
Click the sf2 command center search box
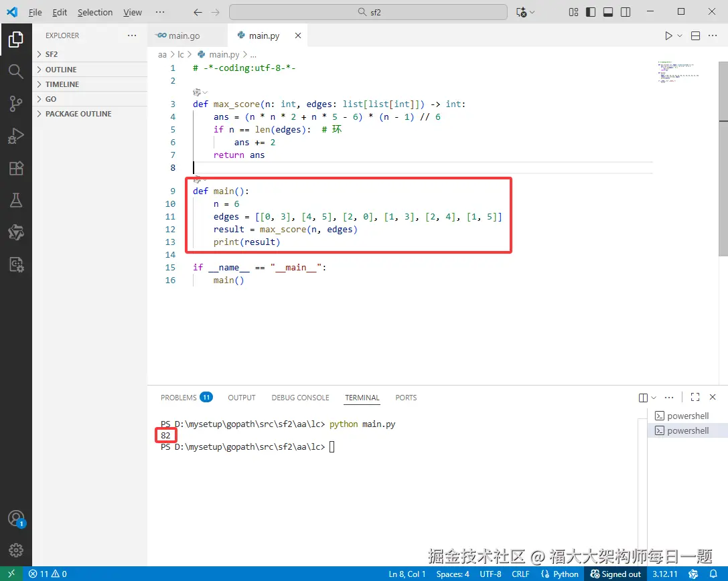[368, 12]
